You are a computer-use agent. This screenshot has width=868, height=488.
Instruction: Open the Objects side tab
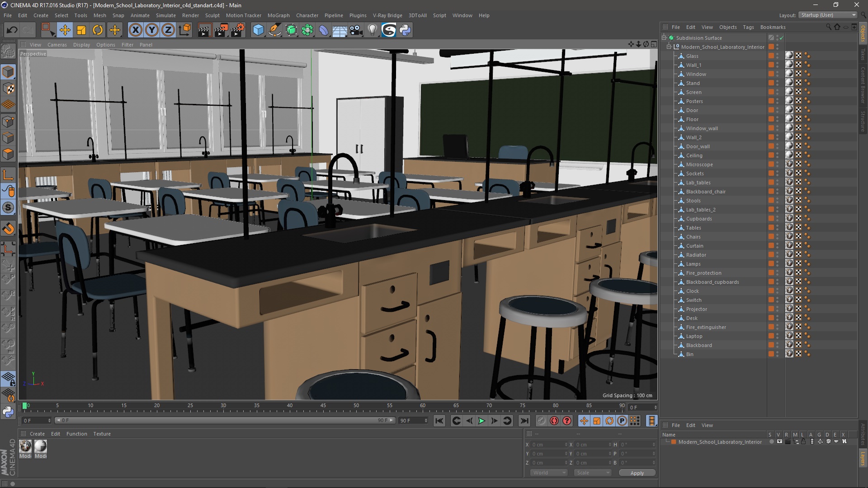863,33
